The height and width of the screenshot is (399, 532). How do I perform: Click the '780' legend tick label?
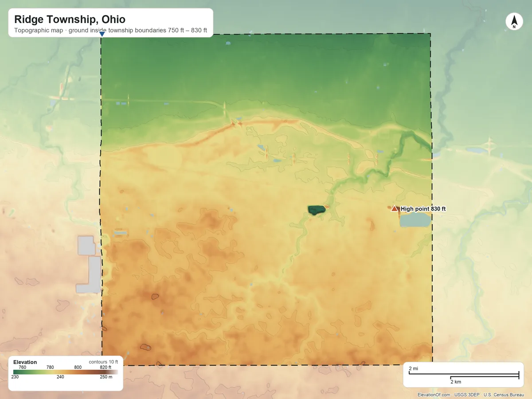tap(50, 367)
